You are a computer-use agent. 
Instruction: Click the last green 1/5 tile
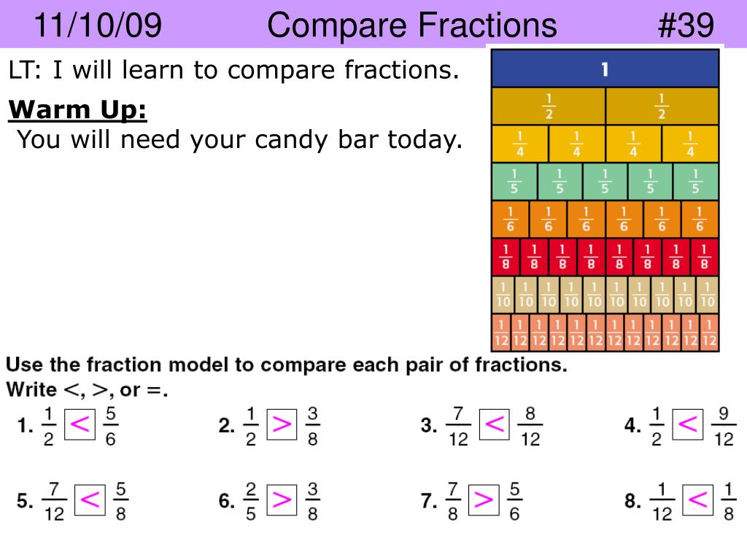click(695, 182)
